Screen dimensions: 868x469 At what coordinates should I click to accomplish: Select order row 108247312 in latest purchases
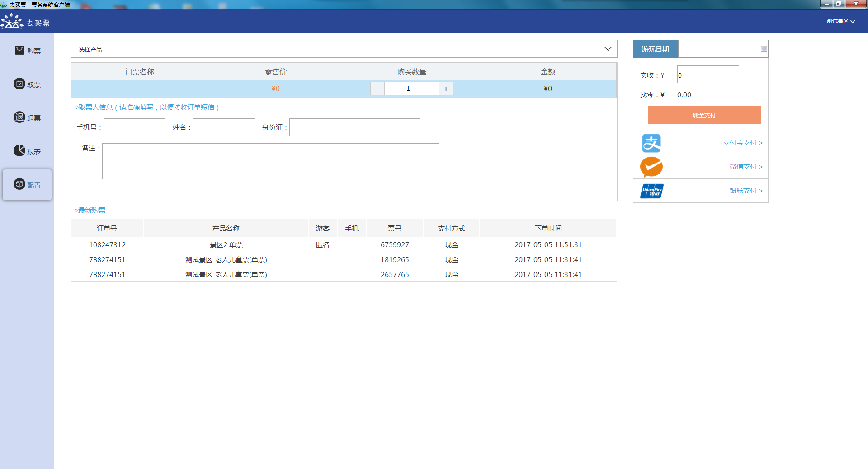coord(108,244)
